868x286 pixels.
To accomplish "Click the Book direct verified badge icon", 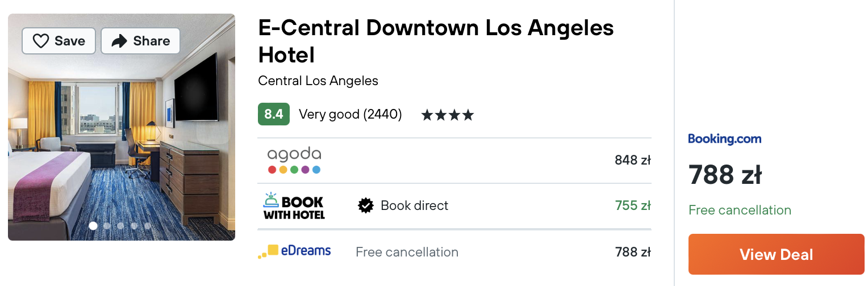I will (366, 205).
